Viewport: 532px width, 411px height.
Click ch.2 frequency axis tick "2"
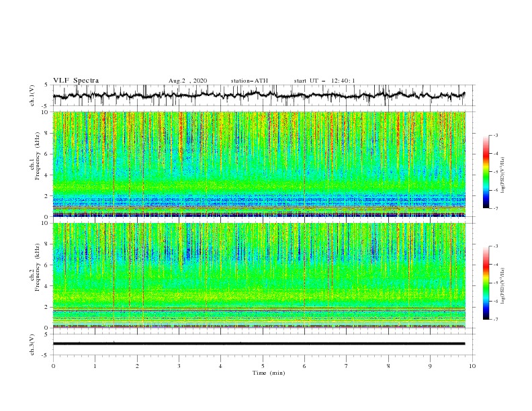pyautogui.click(x=47, y=307)
